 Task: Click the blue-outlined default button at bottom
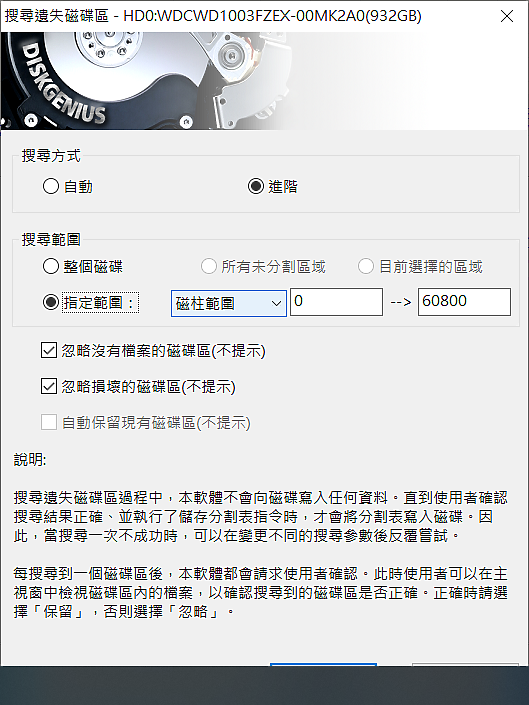323,665
